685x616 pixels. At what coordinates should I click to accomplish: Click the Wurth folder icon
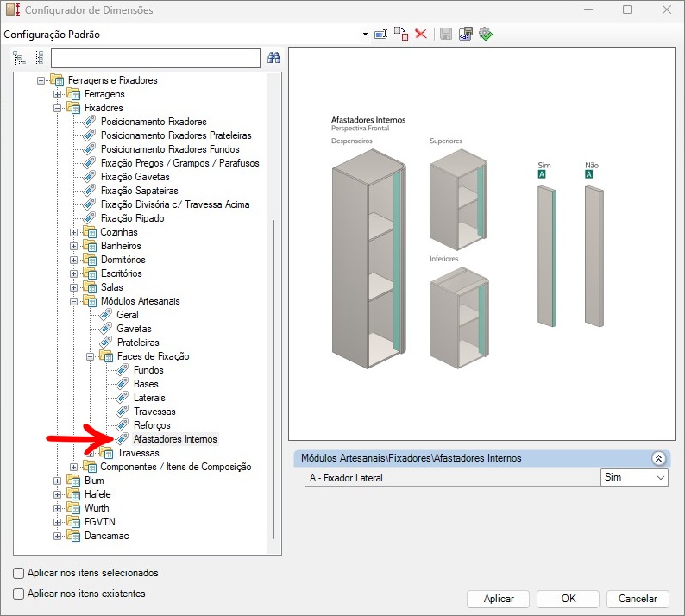coord(74,508)
